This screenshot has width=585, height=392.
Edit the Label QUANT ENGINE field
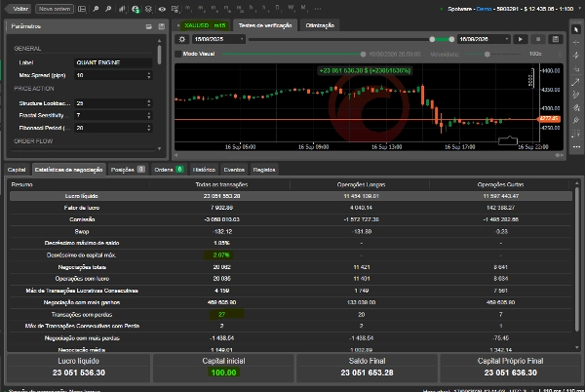click(x=113, y=62)
